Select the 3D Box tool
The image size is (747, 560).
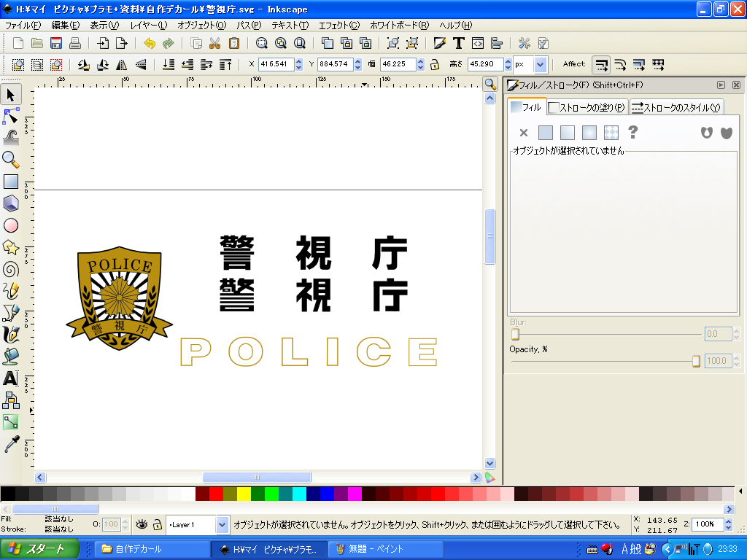11,203
